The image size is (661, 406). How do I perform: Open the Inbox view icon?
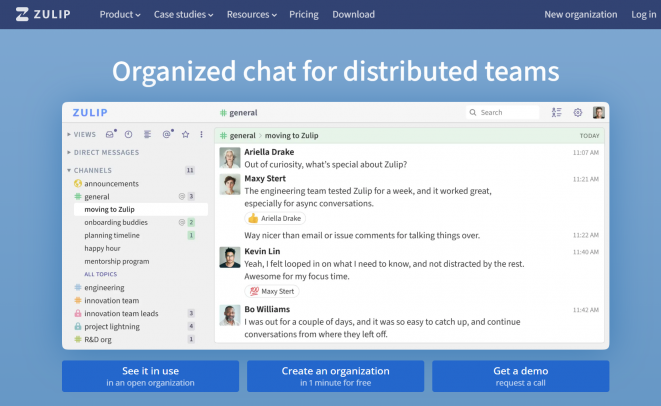[110, 134]
